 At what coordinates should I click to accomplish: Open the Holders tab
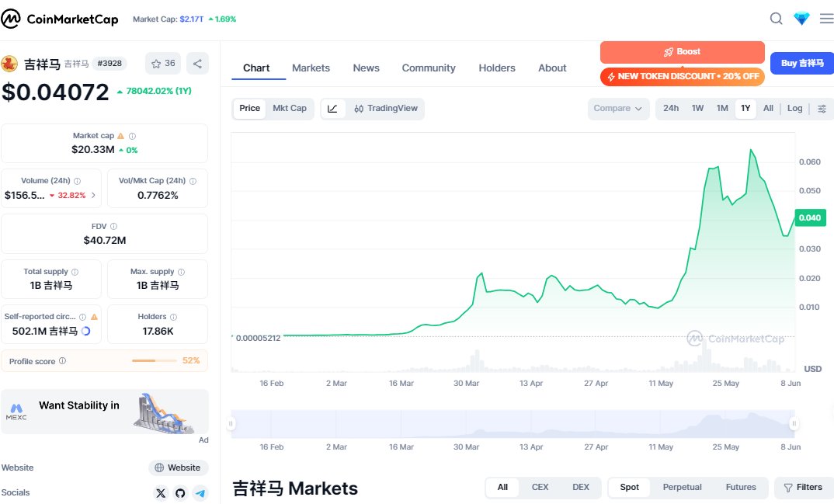tap(497, 68)
